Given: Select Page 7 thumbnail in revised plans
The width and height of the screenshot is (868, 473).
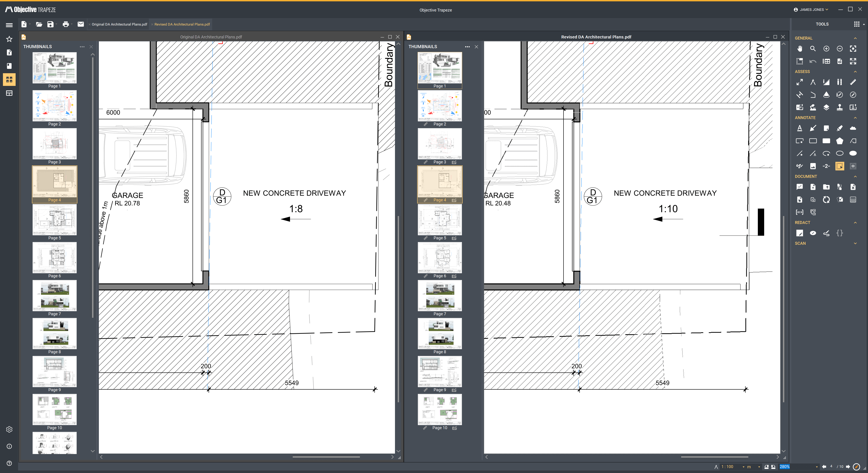Looking at the screenshot, I should [439, 296].
